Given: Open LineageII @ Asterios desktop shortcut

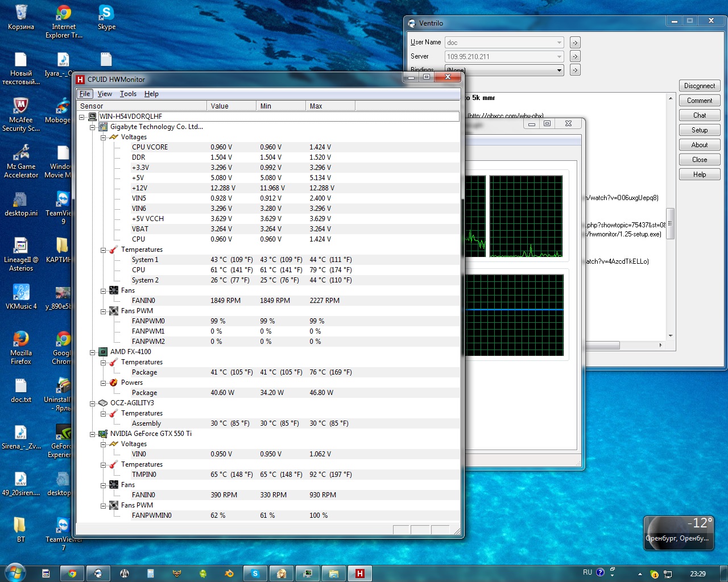Looking at the screenshot, I should pos(21,254).
